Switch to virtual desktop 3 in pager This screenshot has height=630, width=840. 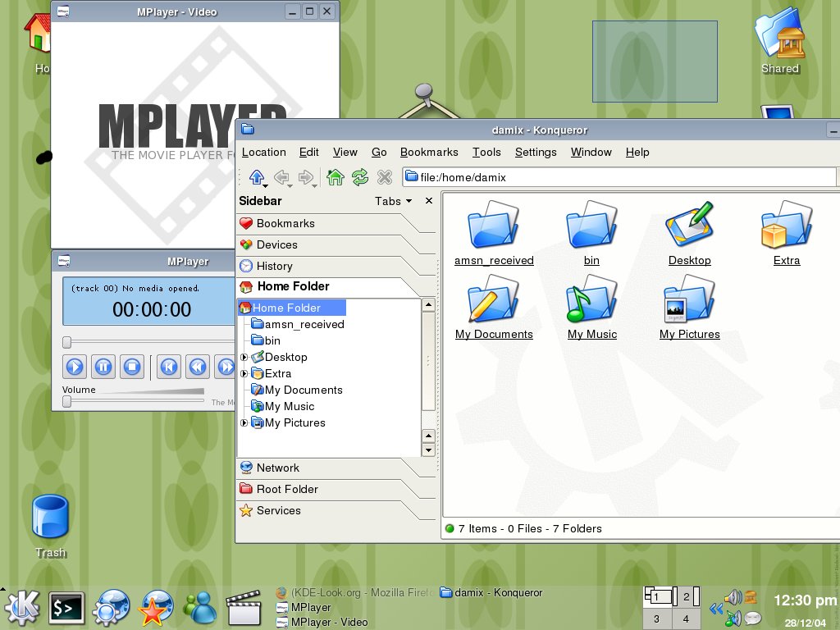[657, 619]
